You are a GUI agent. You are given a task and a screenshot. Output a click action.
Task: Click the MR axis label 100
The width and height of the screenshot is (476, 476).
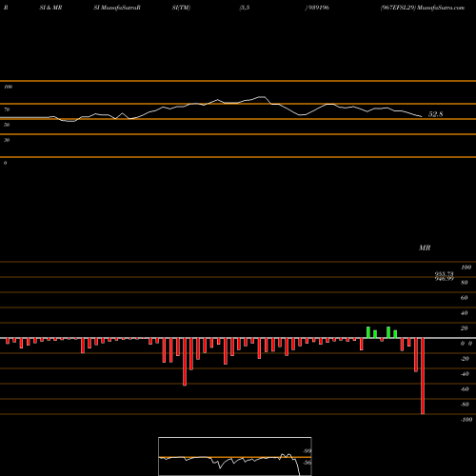(x=466, y=268)
